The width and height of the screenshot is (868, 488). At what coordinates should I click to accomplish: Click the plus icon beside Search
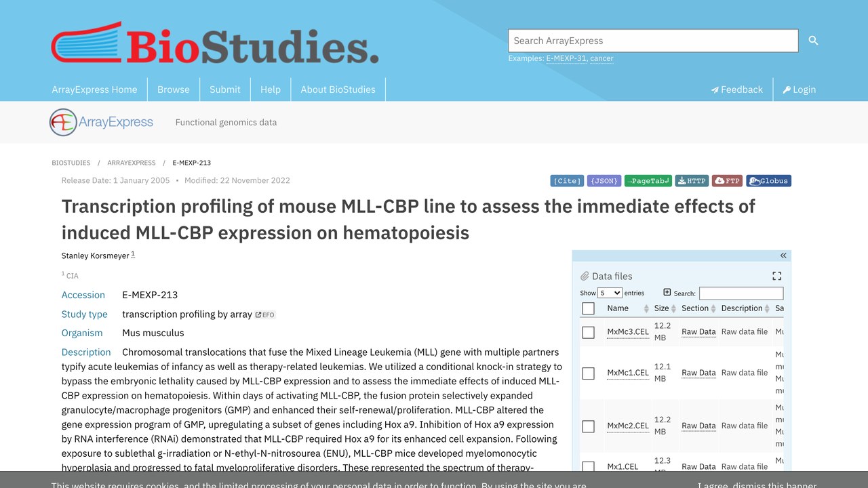click(667, 292)
